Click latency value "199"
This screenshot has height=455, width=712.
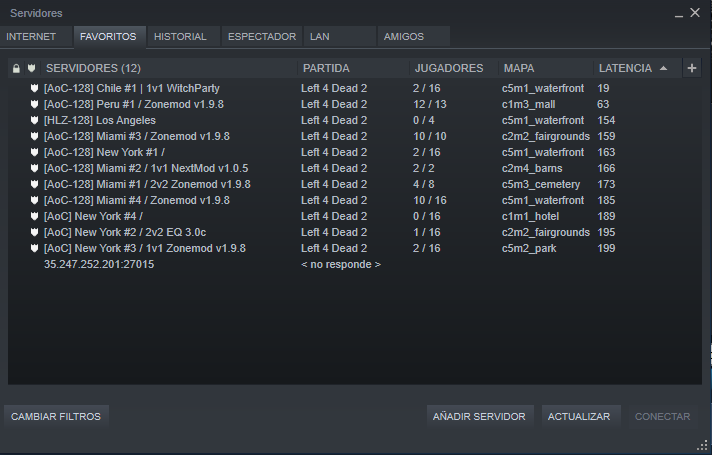(606, 248)
